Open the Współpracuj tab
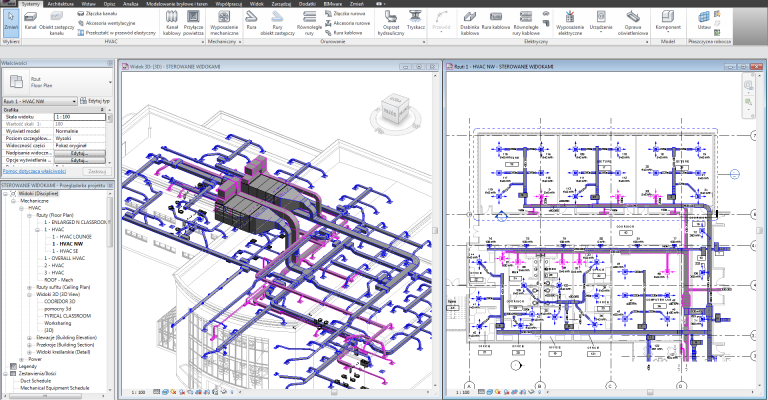The height and width of the screenshot is (400, 768). 229,4
